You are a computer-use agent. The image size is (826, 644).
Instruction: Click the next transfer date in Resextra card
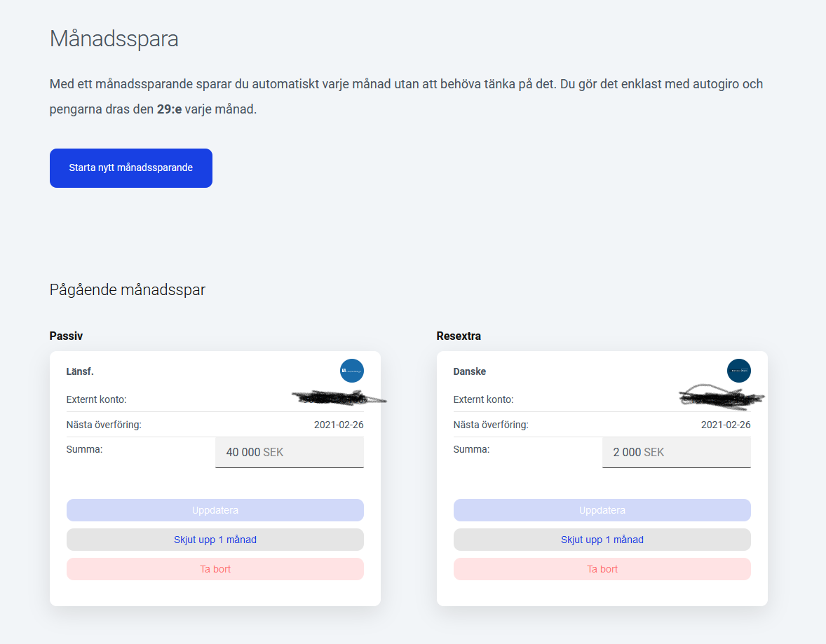click(x=725, y=425)
